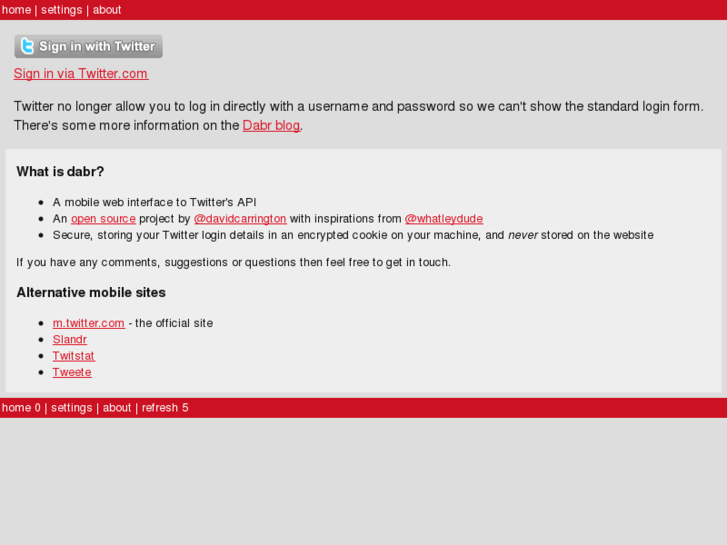Click the "What is dabr?" heading
The height and width of the screenshot is (545, 727).
pos(60,172)
